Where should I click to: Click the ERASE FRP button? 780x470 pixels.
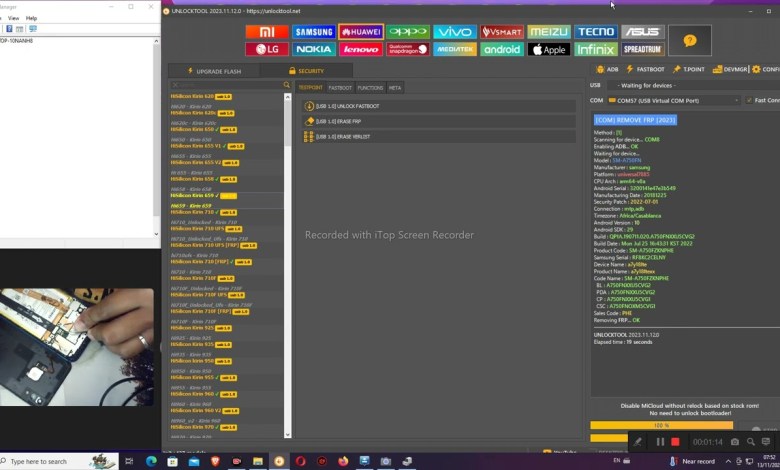340,121
